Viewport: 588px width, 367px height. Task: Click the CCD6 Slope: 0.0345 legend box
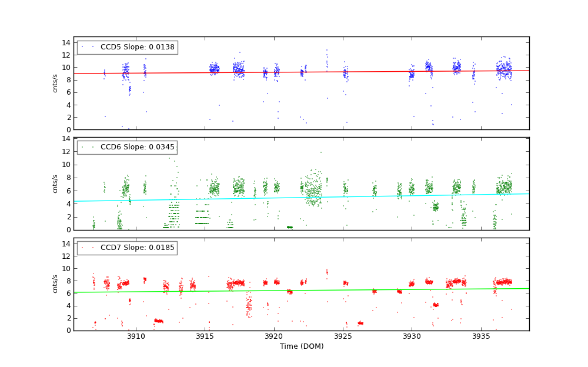tap(127, 148)
